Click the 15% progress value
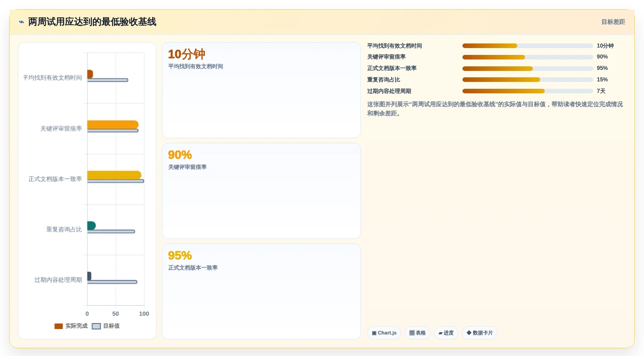The width and height of the screenshot is (644, 356). [602, 80]
